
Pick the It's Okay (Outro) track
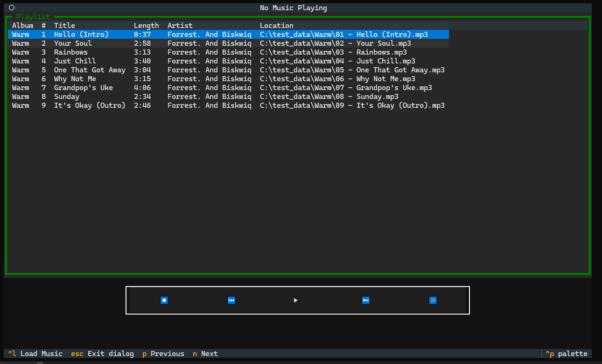click(90, 105)
